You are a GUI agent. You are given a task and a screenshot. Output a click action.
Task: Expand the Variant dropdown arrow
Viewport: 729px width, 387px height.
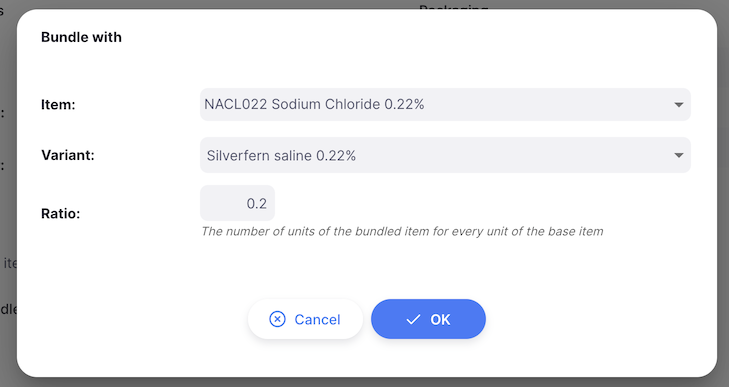pyautogui.click(x=678, y=155)
